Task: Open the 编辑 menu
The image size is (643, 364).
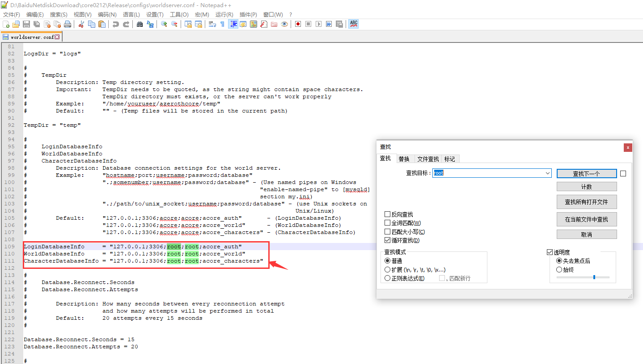Action: (x=35, y=15)
